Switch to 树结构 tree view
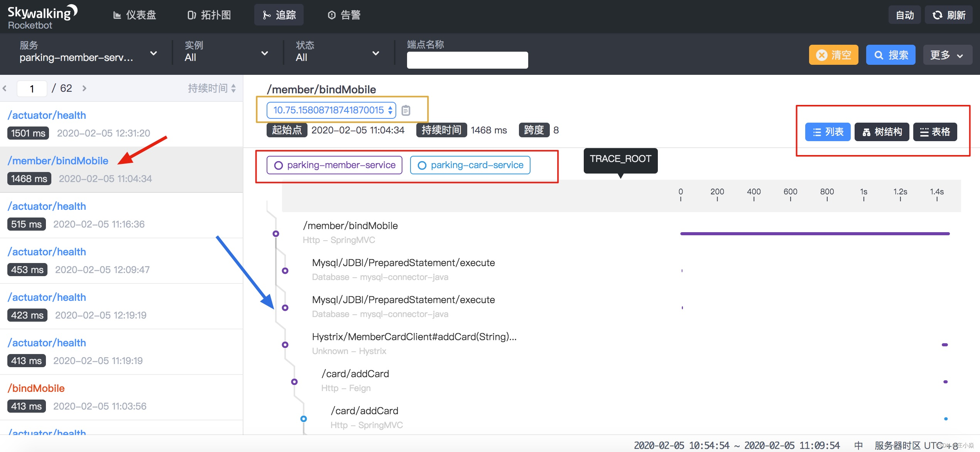This screenshot has width=980, height=452. (882, 132)
